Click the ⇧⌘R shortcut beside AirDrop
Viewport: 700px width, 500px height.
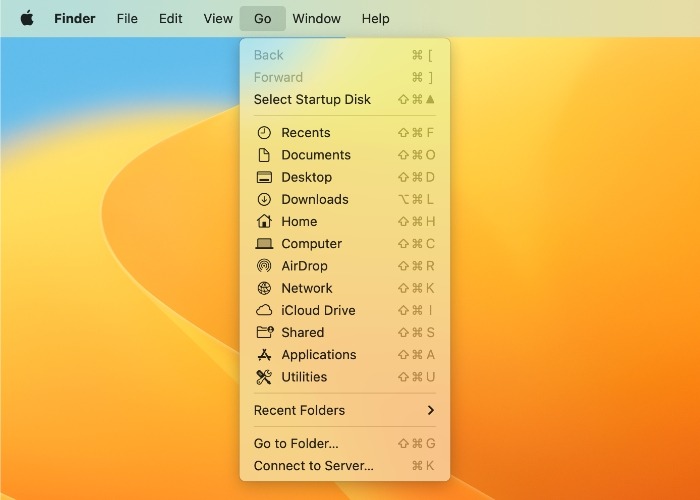point(416,266)
